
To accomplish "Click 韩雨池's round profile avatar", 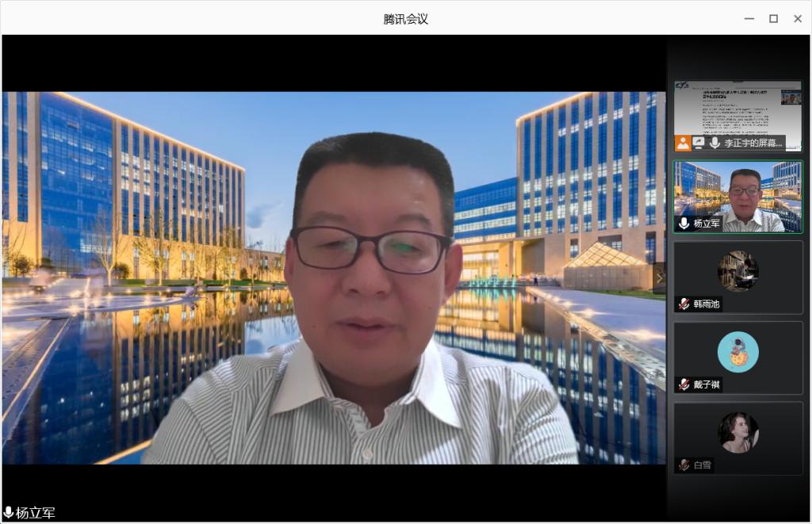I will [x=738, y=271].
